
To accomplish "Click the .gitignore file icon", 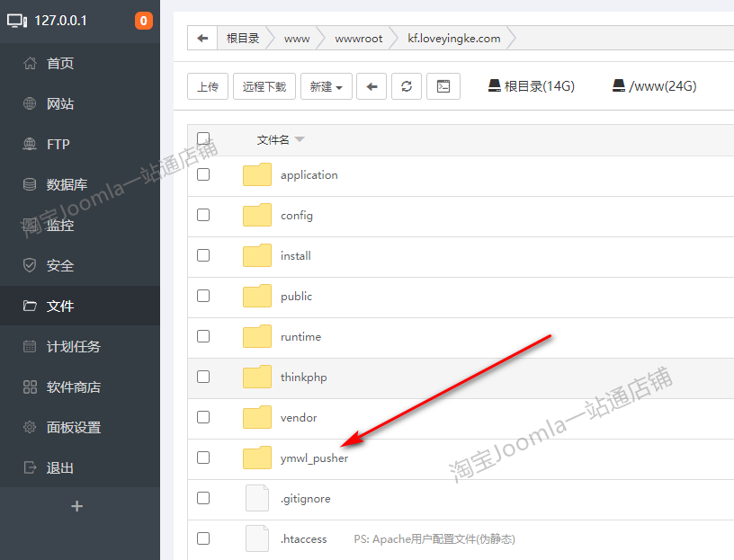I will click(x=257, y=498).
